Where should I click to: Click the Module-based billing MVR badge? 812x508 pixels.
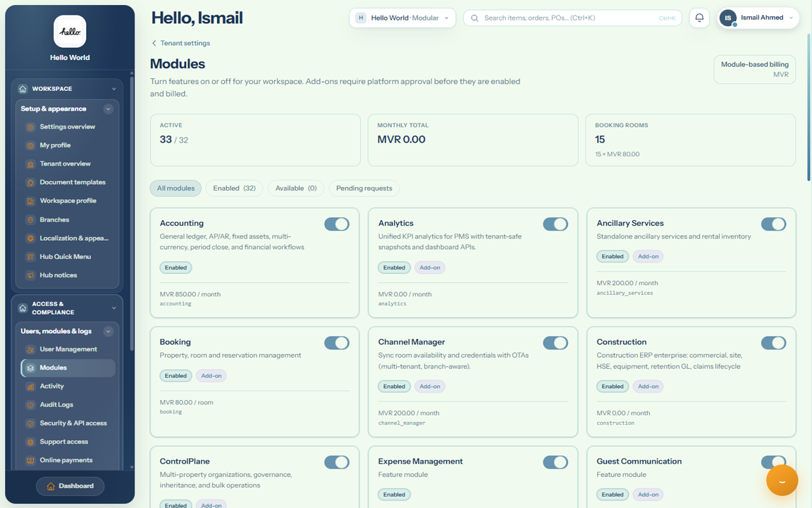pyautogui.click(x=754, y=69)
